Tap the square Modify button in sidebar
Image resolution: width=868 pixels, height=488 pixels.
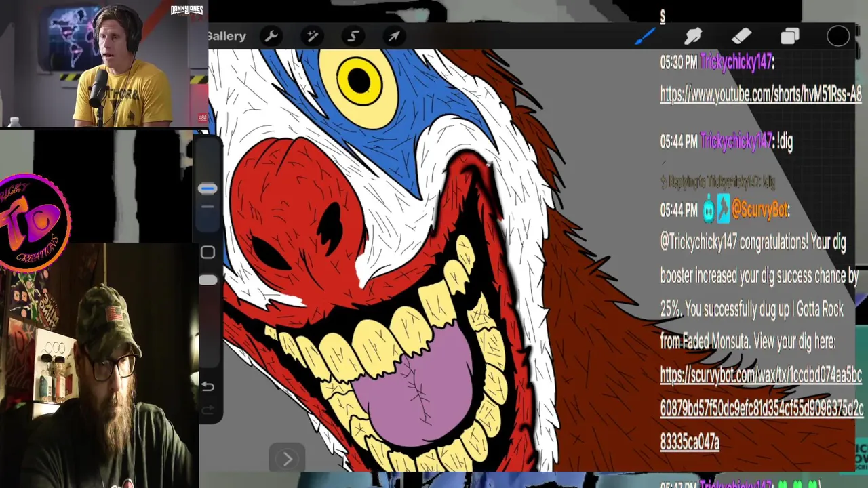(x=208, y=252)
